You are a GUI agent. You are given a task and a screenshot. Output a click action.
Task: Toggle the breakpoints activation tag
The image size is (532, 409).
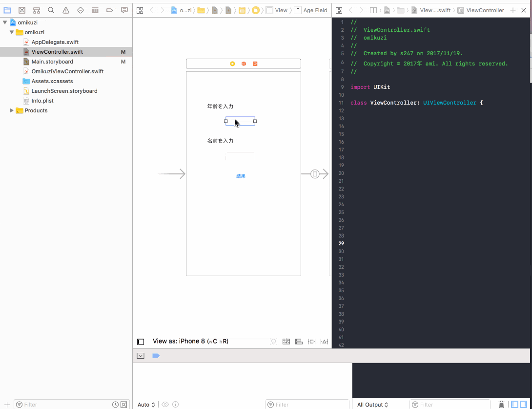pos(156,356)
